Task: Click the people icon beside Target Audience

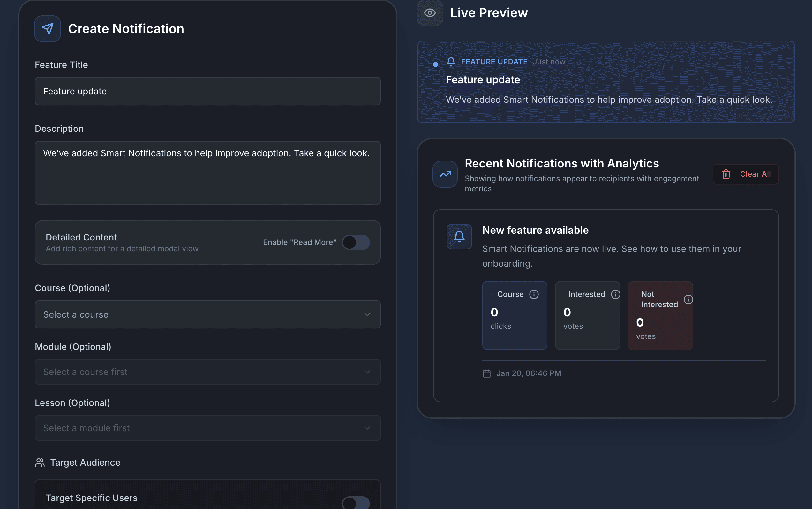Action: tap(40, 462)
